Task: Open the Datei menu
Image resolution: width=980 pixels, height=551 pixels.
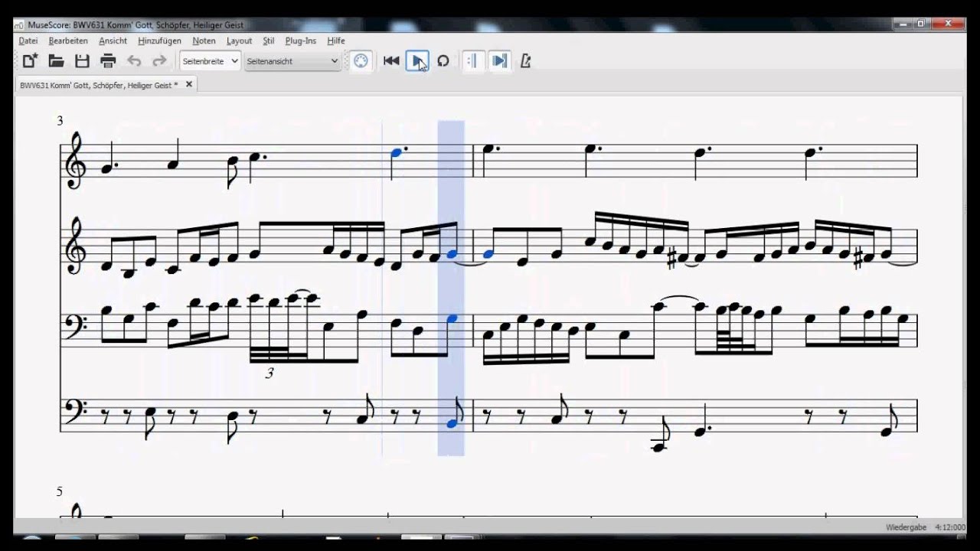Action: 28,41
